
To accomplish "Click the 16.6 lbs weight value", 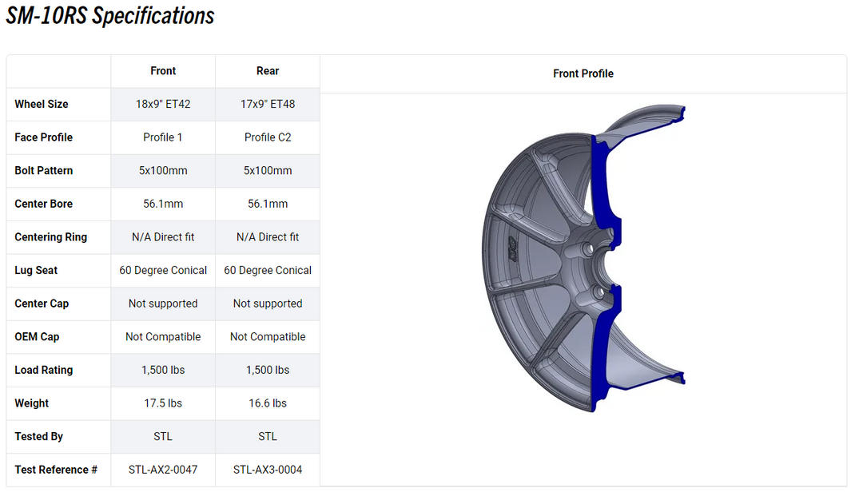I will click(x=268, y=403).
